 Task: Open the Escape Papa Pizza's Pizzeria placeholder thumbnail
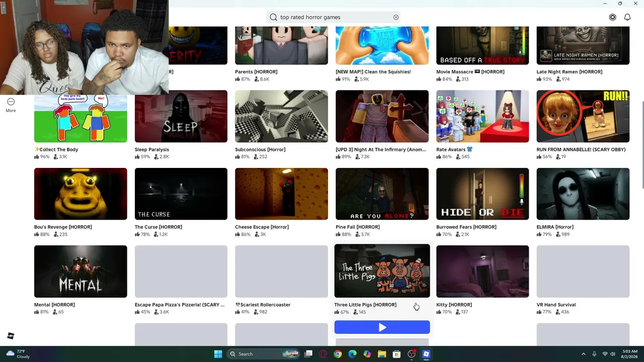click(x=181, y=271)
